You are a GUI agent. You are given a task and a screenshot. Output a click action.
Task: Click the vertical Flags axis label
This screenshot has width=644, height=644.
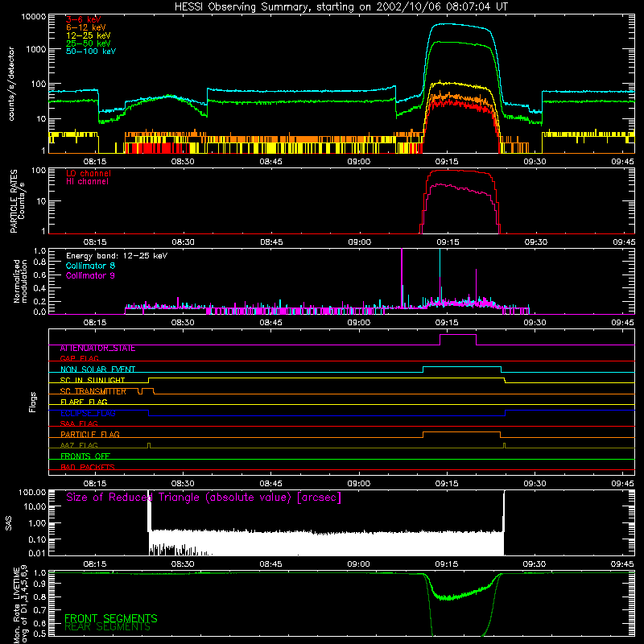33,402
